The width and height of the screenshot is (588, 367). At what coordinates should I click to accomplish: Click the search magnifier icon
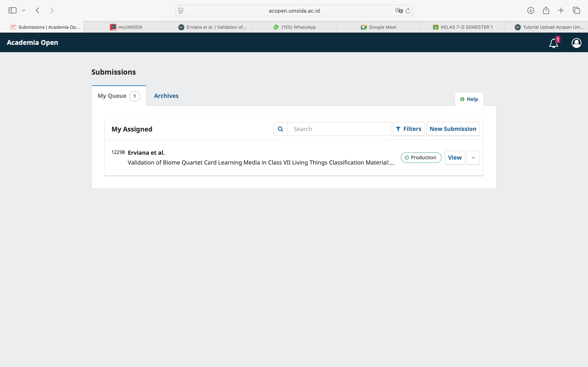point(280,129)
